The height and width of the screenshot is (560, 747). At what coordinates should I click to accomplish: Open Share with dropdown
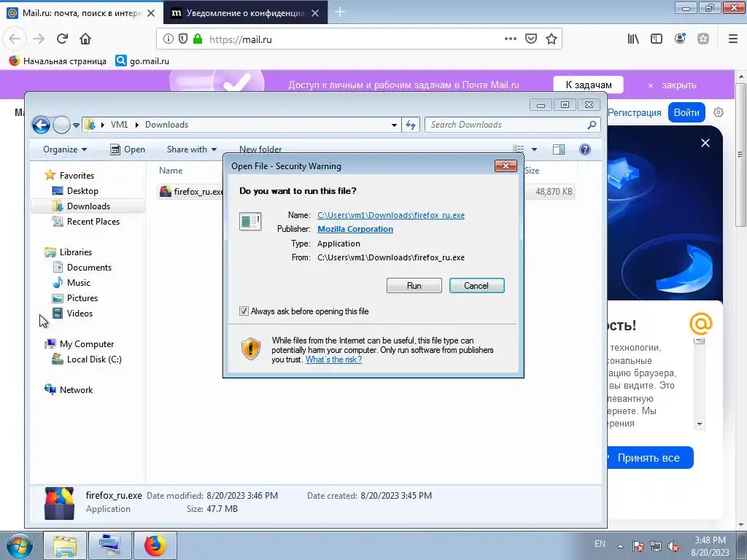pos(192,149)
